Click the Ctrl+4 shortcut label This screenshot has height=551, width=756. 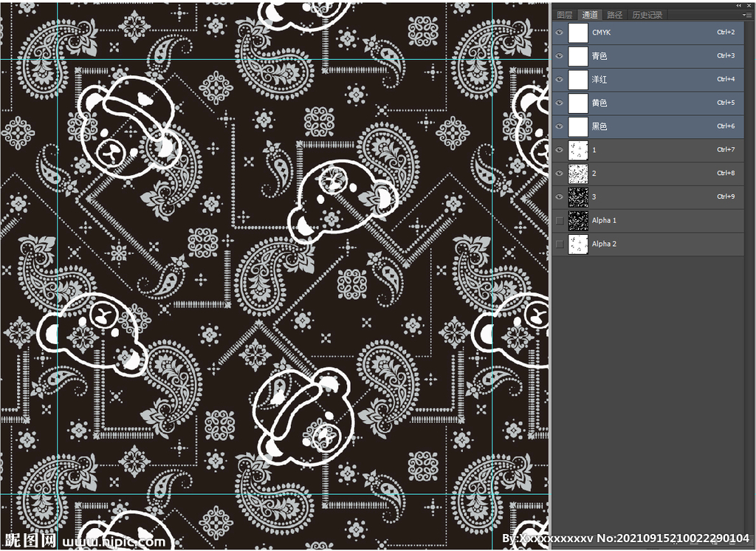coord(726,79)
